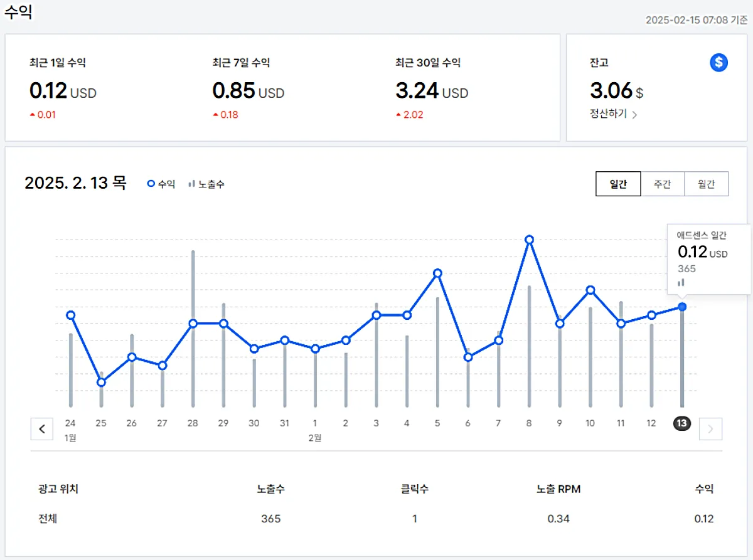Viewport: 753px width, 560px height.
Task: Click the left chevron to view earlier dates
Action: coord(41,429)
